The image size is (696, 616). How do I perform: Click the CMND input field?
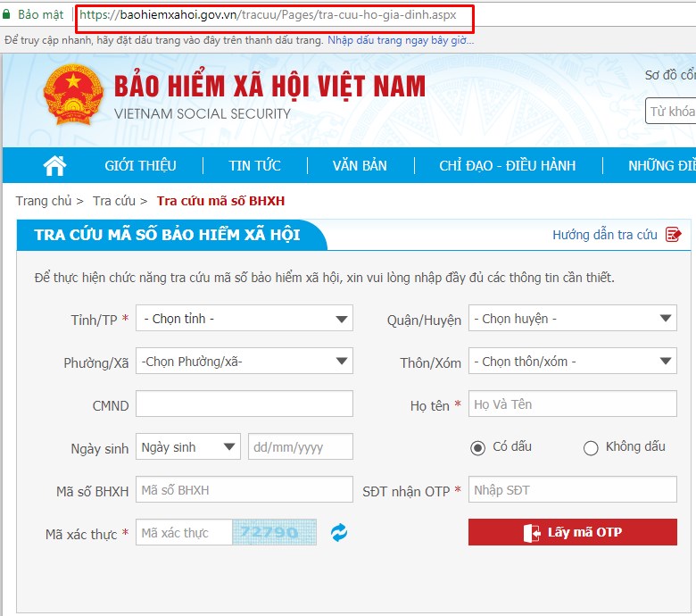[244, 404]
